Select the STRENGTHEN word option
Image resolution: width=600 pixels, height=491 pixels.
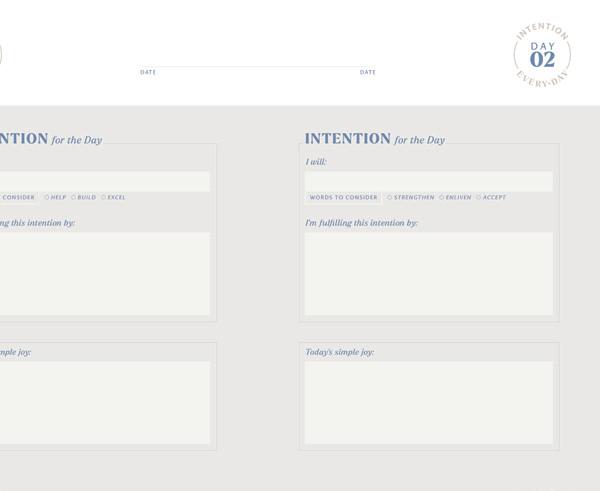click(x=411, y=197)
